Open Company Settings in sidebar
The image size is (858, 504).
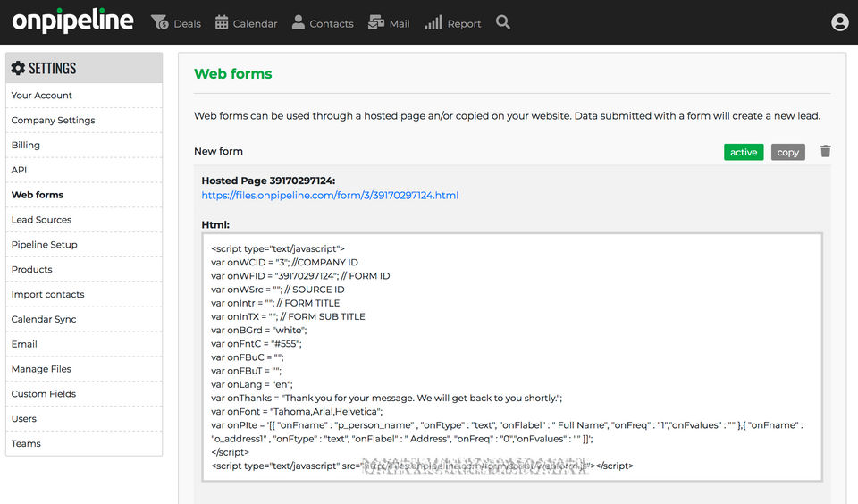[x=53, y=120]
